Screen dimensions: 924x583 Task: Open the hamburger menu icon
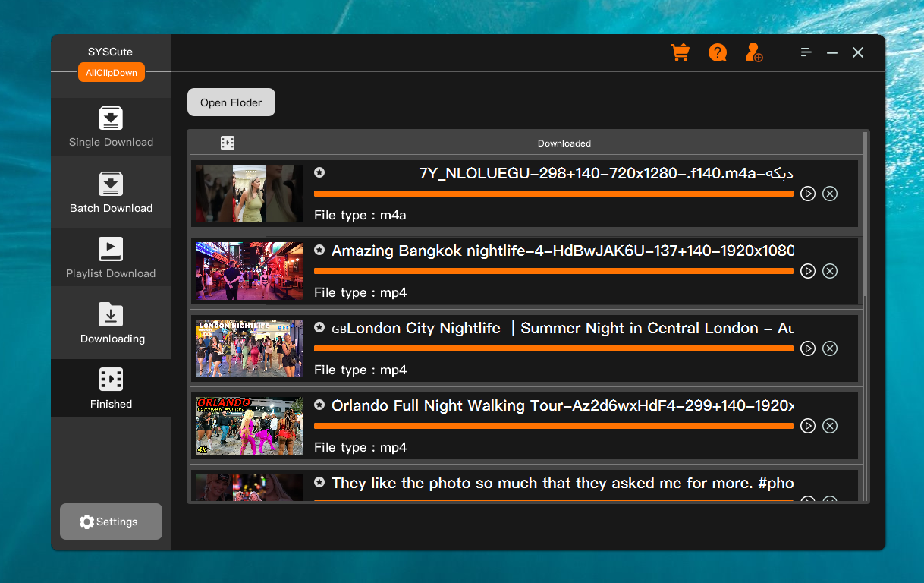point(805,52)
